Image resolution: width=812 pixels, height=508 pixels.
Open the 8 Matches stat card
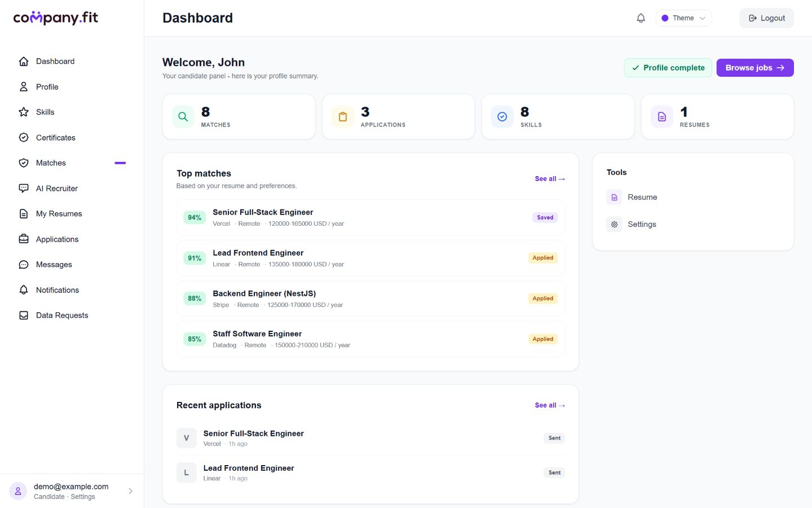(239, 117)
